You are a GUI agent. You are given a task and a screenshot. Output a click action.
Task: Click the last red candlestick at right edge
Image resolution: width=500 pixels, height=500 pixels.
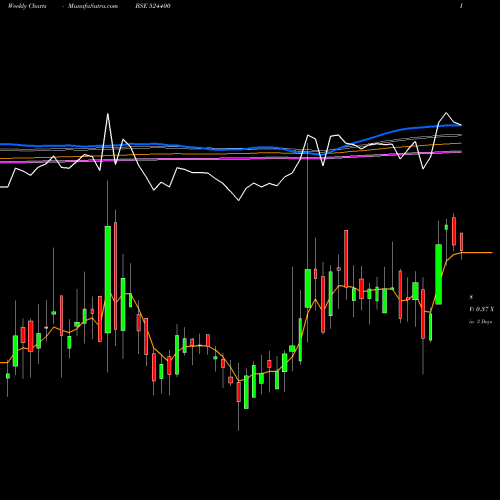tap(462, 242)
